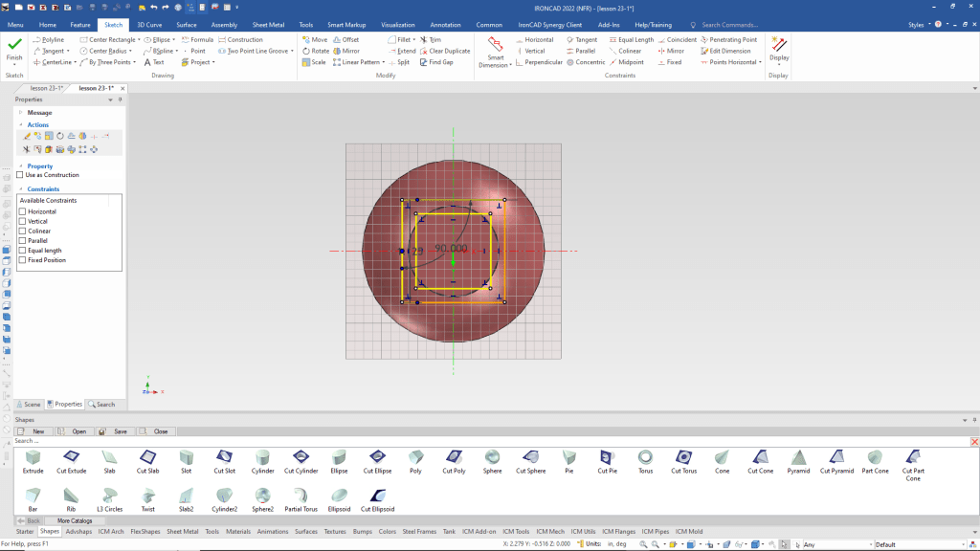Expand the Linear Pattern dropdown
Screen dimensions: 980x551
[384, 62]
